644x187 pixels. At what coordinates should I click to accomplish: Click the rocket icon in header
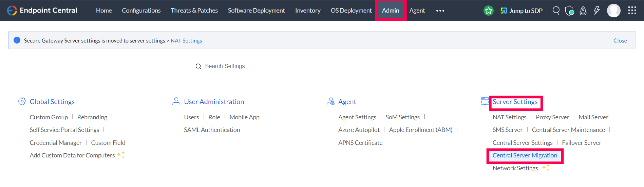pos(583,11)
